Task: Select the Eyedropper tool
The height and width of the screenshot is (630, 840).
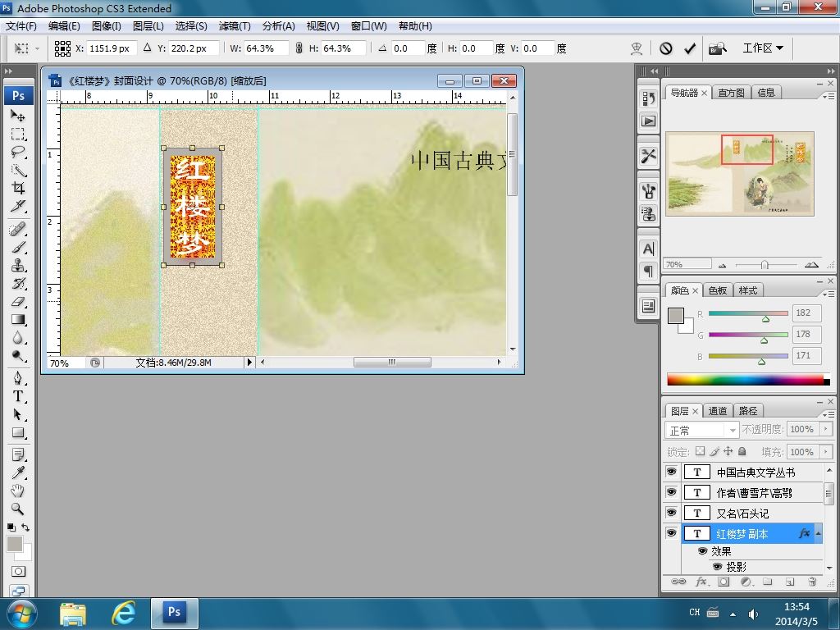Action: tap(18, 472)
